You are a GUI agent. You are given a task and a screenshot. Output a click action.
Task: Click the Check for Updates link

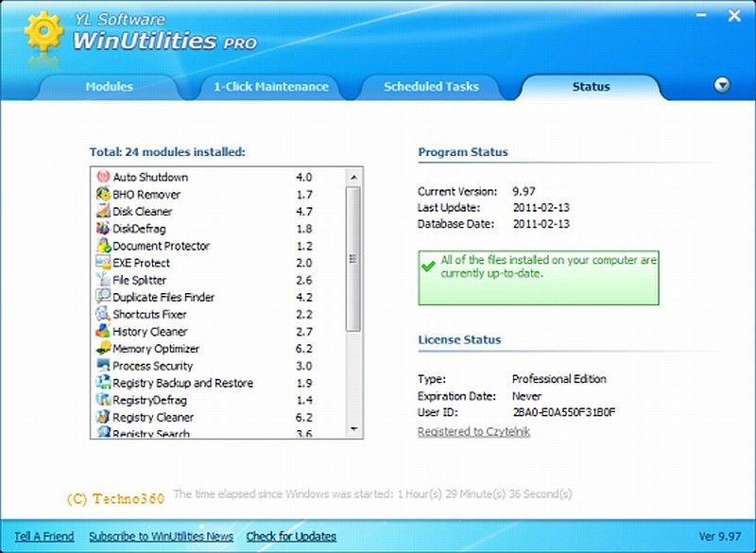pyautogui.click(x=291, y=536)
